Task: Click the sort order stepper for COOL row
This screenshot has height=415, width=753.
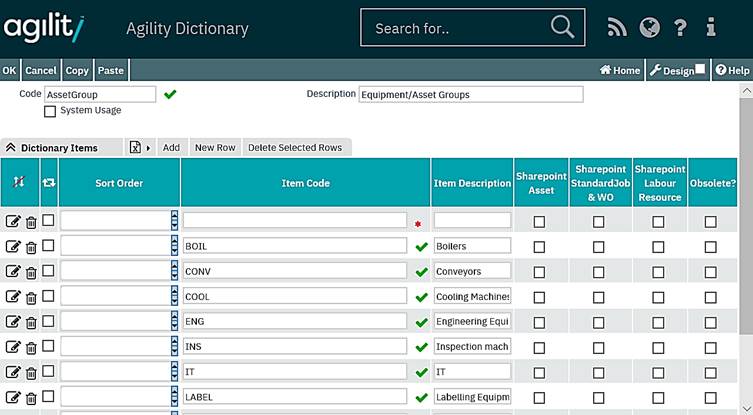Action: point(175,296)
